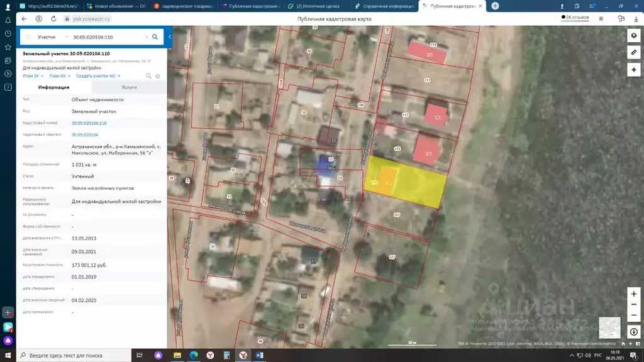Viewport: 644px width, 362px height.
Task: Add the parcel to favorites star
Action: pyautogui.click(x=158, y=76)
